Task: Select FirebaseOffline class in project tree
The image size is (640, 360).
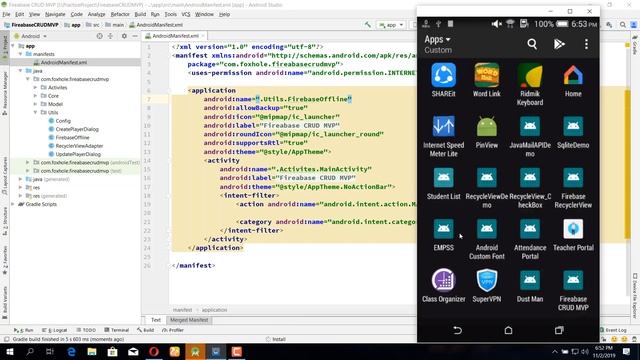Action: tap(72, 138)
